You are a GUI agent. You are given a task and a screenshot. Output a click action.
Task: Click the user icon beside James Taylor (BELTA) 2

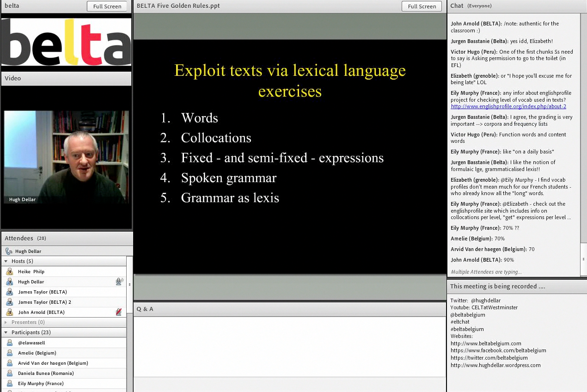pyautogui.click(x=9, y=302)
